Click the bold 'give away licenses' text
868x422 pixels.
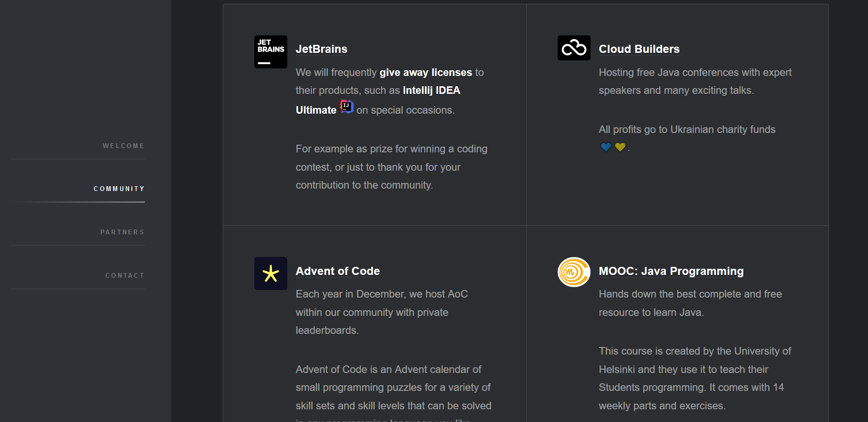[426, 72]
